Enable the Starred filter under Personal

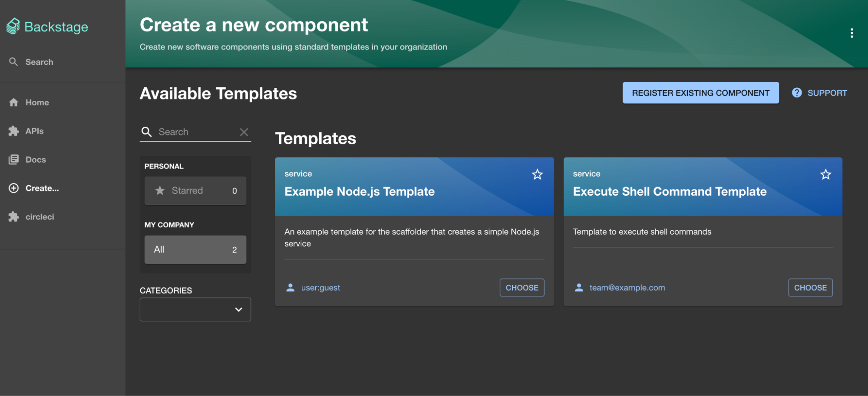click(195, 190)
